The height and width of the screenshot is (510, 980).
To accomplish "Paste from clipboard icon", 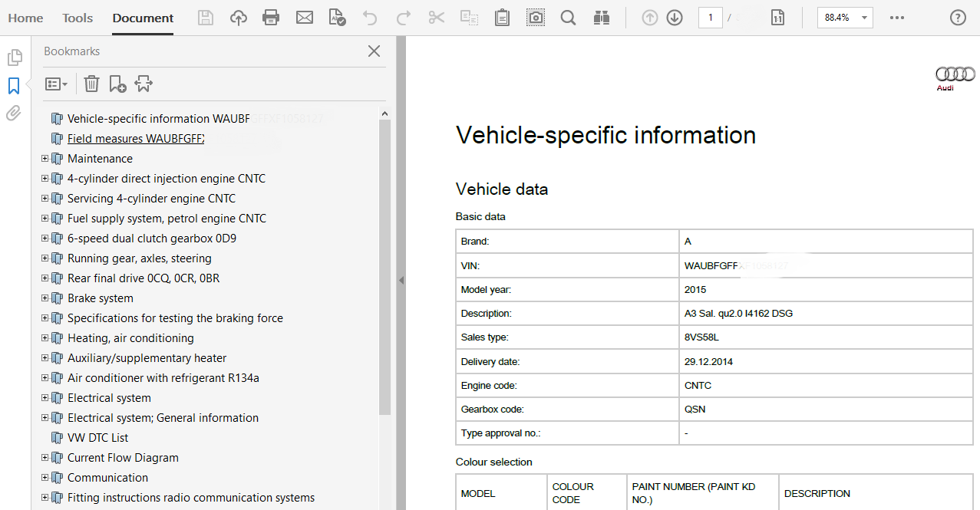I will (502, 18).
